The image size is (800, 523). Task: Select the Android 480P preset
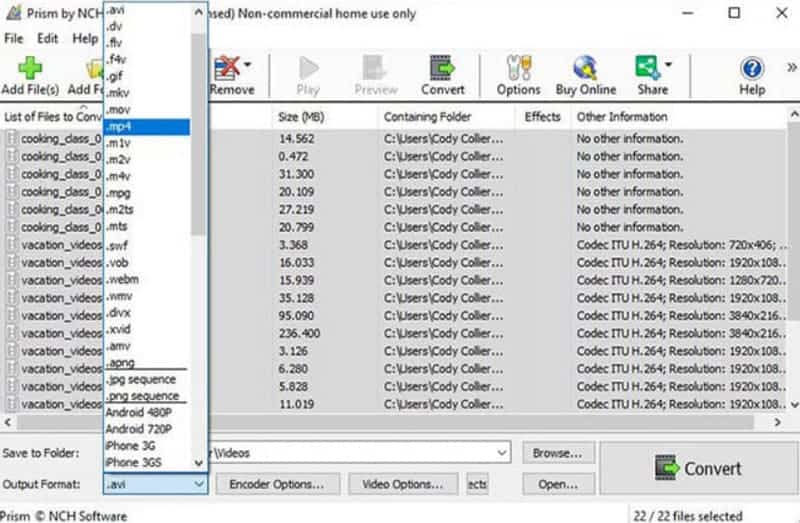(x=147, y=412)
